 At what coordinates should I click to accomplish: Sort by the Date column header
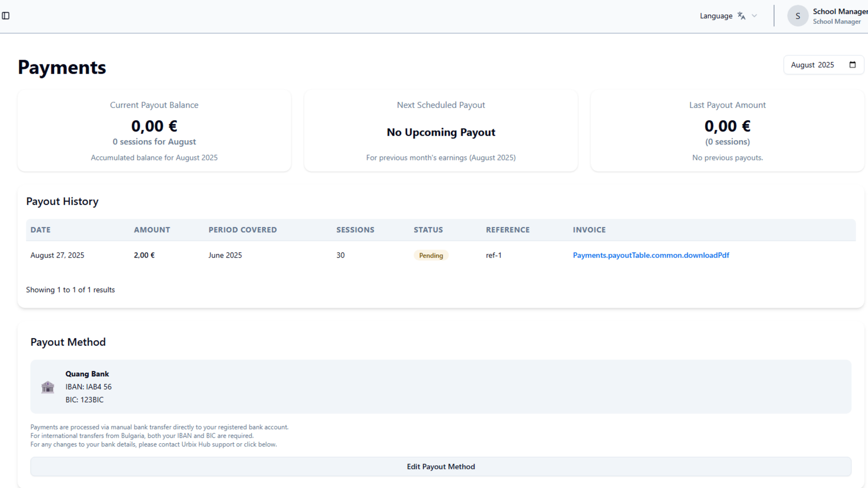(x=40, y=230)
